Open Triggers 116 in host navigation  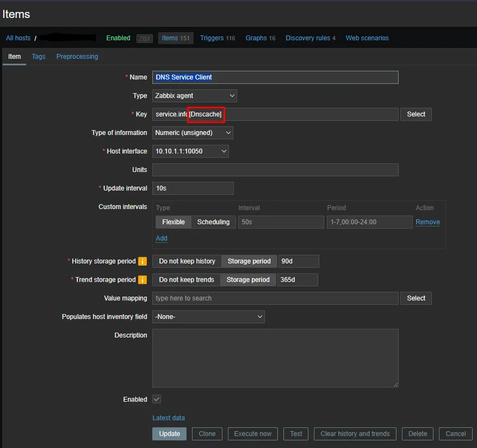click(218, 38)
